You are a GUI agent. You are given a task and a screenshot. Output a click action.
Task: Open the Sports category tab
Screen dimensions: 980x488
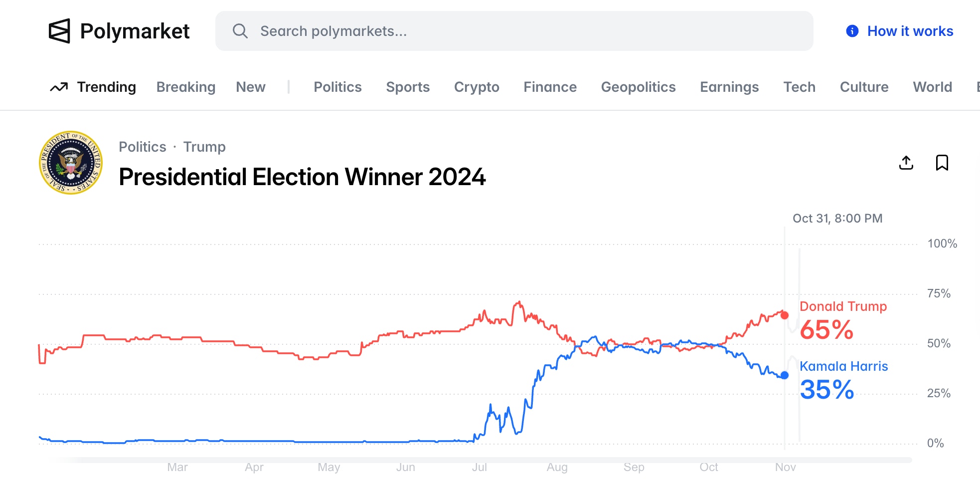tap(407, 87)
